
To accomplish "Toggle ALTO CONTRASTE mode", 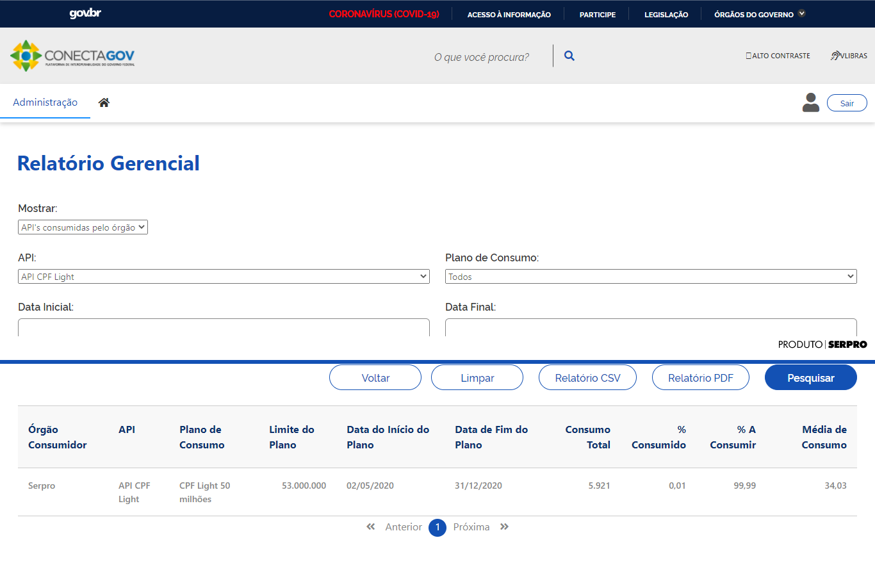I will (x=778, y=56).
